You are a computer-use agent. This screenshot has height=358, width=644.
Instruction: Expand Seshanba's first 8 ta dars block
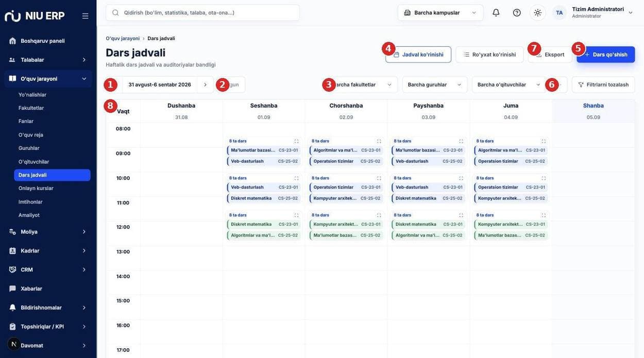[296, 141]
